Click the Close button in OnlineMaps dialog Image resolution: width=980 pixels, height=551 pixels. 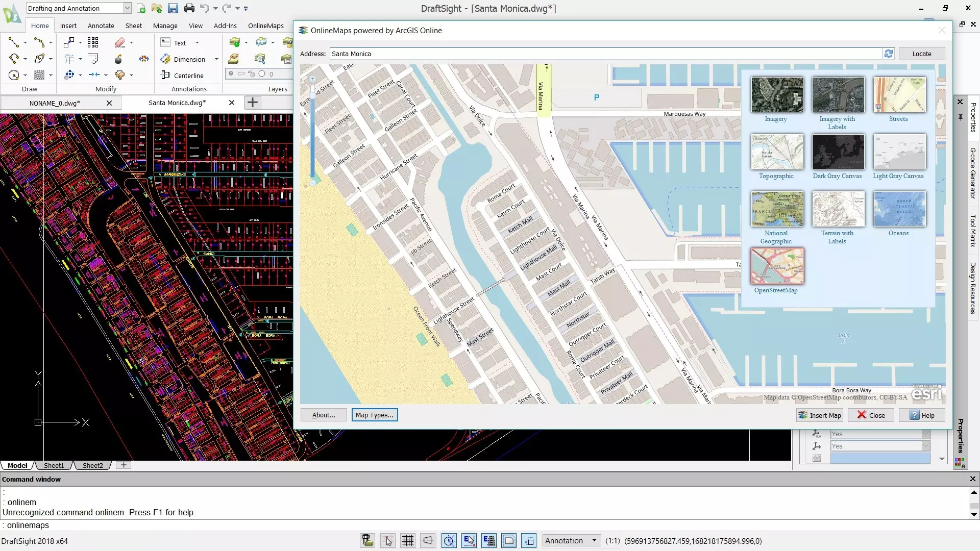[x=871, y=415]
